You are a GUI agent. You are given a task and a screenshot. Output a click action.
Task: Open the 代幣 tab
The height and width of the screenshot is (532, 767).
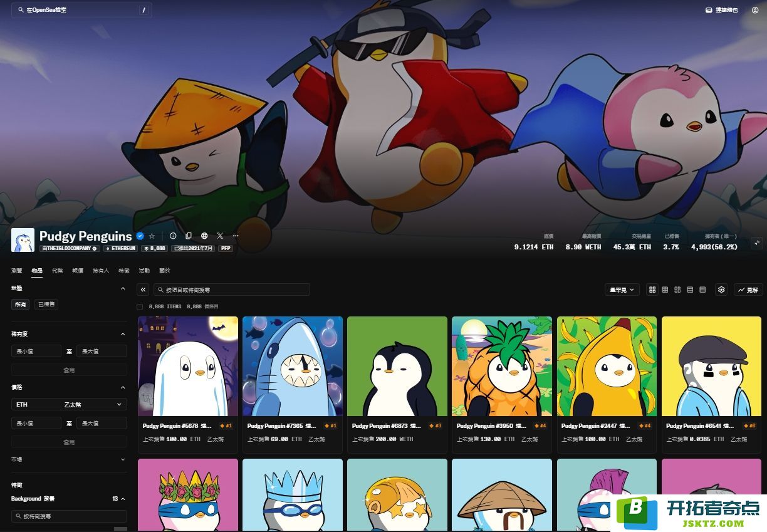tap(58, 271)
